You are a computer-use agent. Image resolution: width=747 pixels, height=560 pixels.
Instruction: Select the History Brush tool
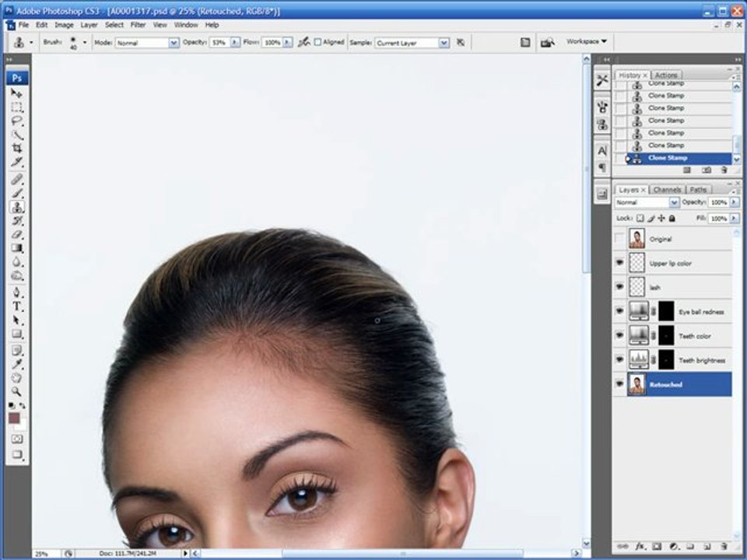click(16, 221)
